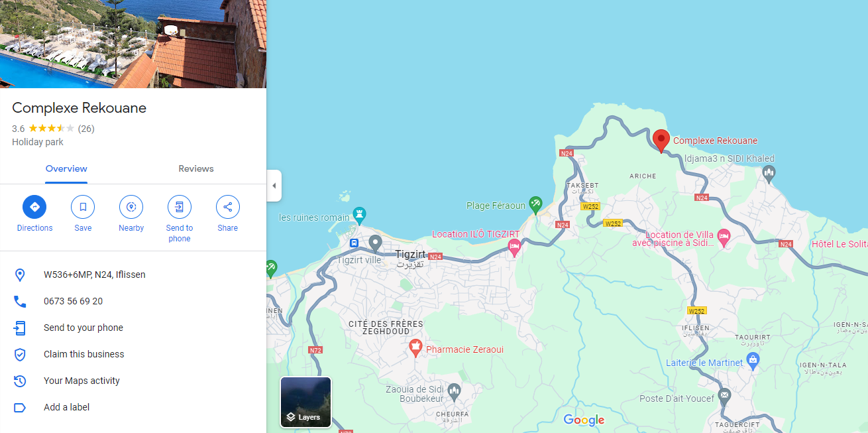Share Complexe Rekouane via the share icon
Image resolution: width=868 pixels, height=433 pixels.
click(228, 207)
